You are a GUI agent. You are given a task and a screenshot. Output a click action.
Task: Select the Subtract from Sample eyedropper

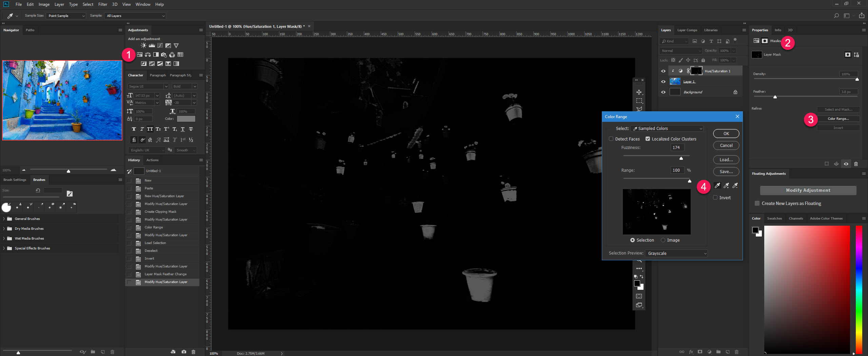(x=735, y=186)
